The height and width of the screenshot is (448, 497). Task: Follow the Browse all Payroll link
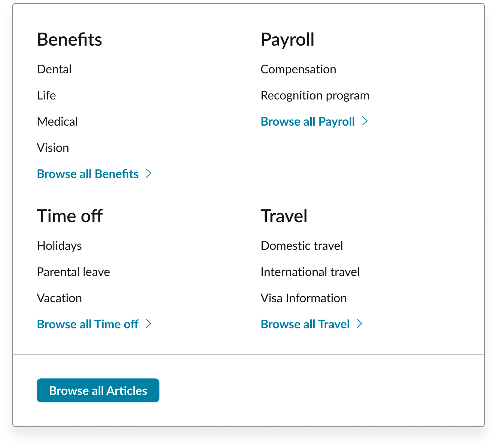pyautogui.click(x=308, y=122)
